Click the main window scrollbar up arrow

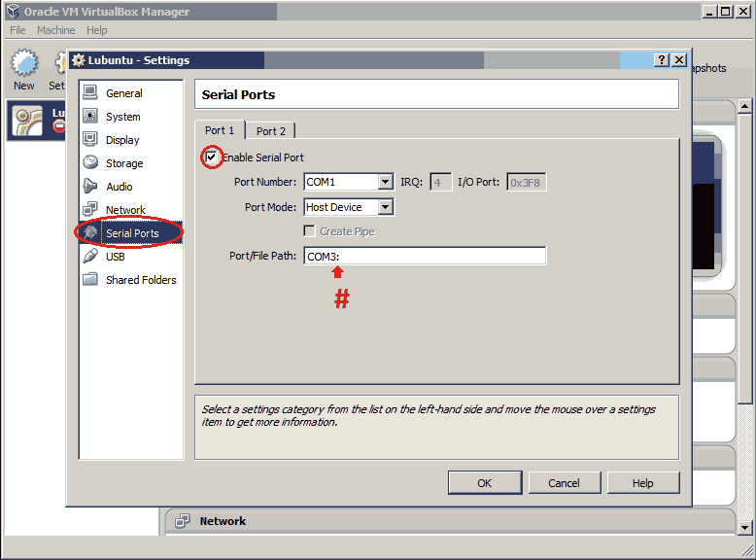[745, 106]
